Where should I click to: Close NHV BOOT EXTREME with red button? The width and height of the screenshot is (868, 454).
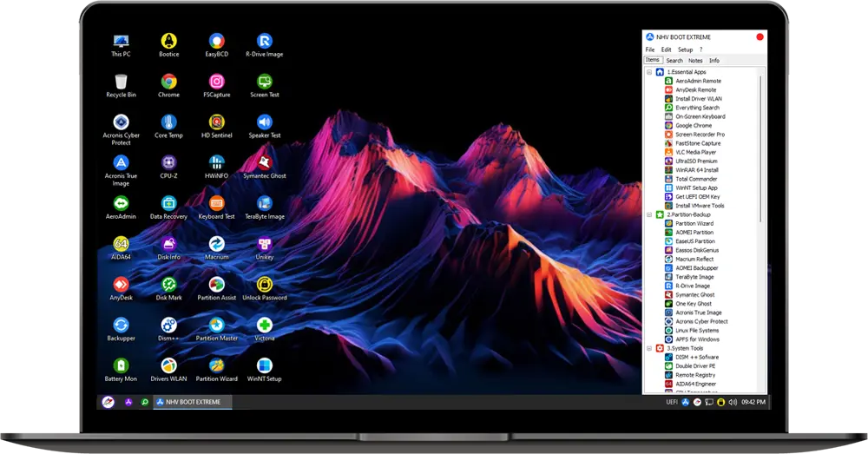click(760, 37)
